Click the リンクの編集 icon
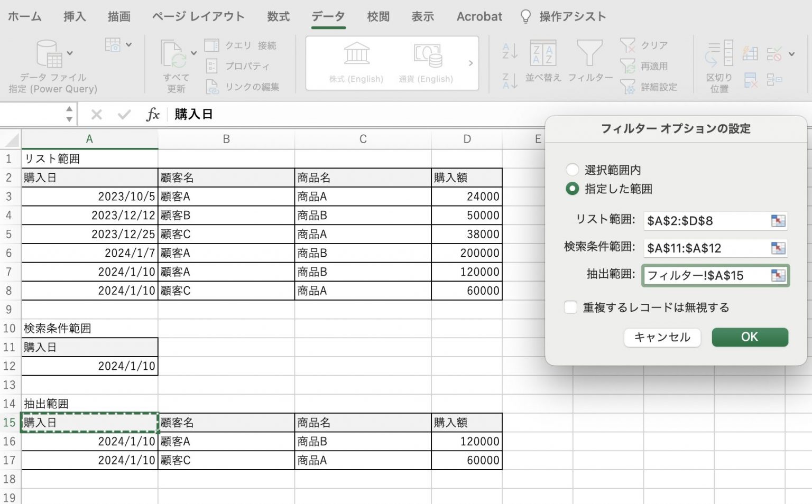Image resolution: width=812 pixels, height=504 pixels. (x=211, y=87)
